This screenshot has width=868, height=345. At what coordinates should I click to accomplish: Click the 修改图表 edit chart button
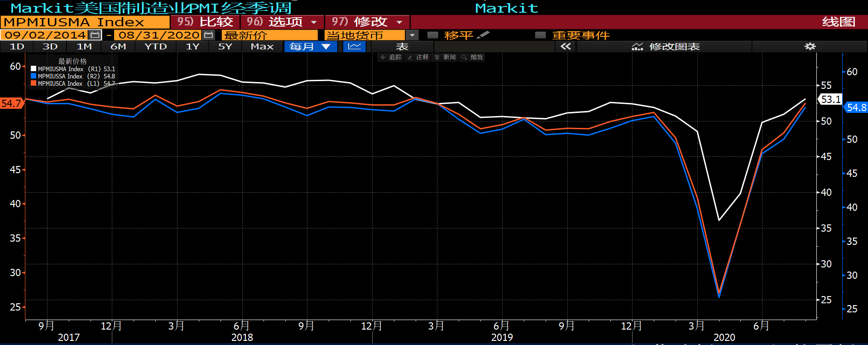point(666,46)
